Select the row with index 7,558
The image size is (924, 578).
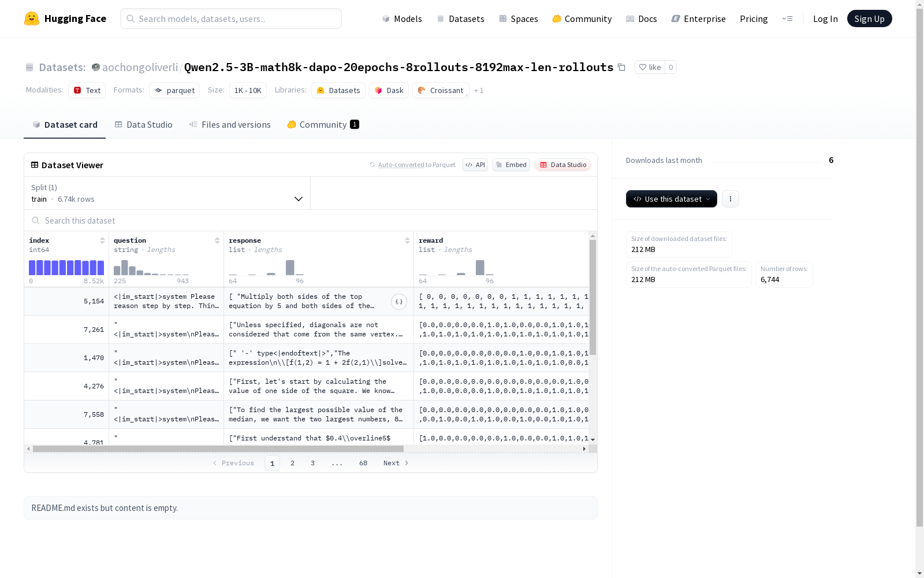pyautogui.click(x=307, y=414)
